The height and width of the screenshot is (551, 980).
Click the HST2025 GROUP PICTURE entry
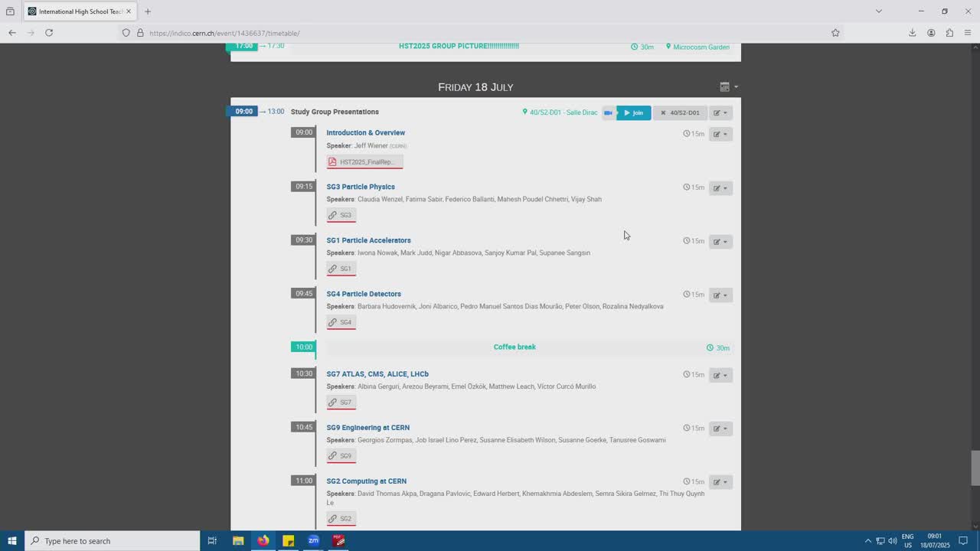coord(459,46)
